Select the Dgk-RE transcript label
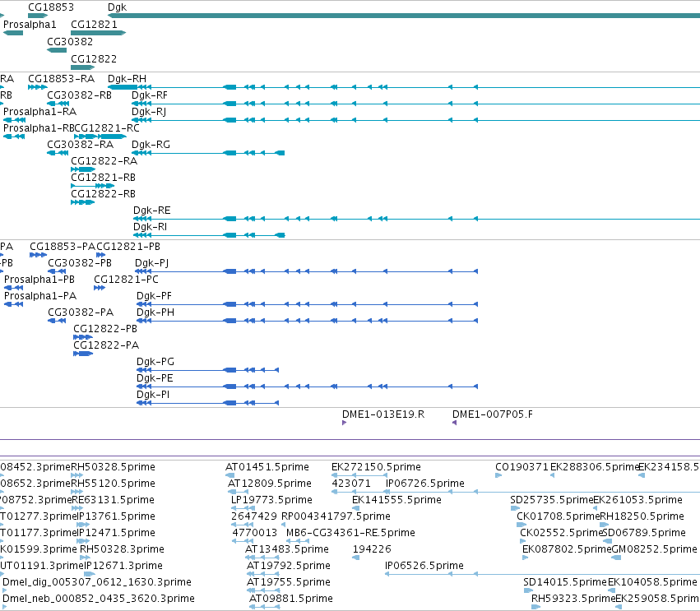The height and width of the screenshot is (611, 700). 152,211
